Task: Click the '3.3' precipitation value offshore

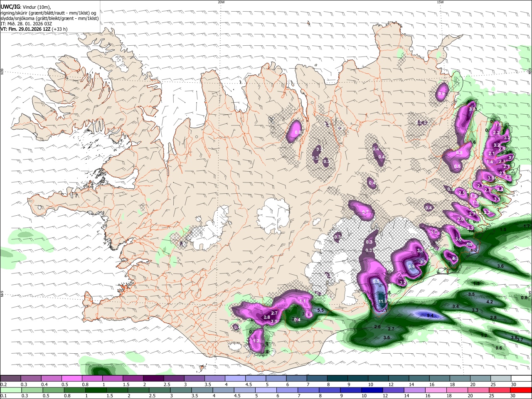Action: tap(475, 310)
